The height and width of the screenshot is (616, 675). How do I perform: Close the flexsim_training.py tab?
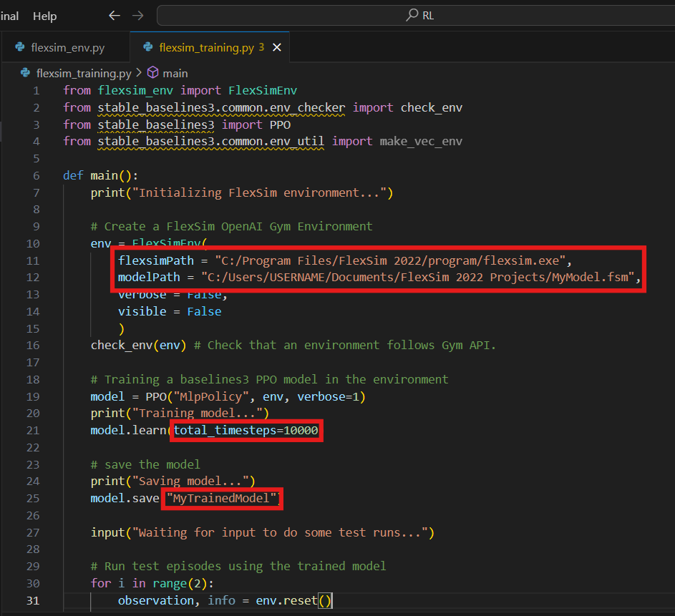(277, 48)
